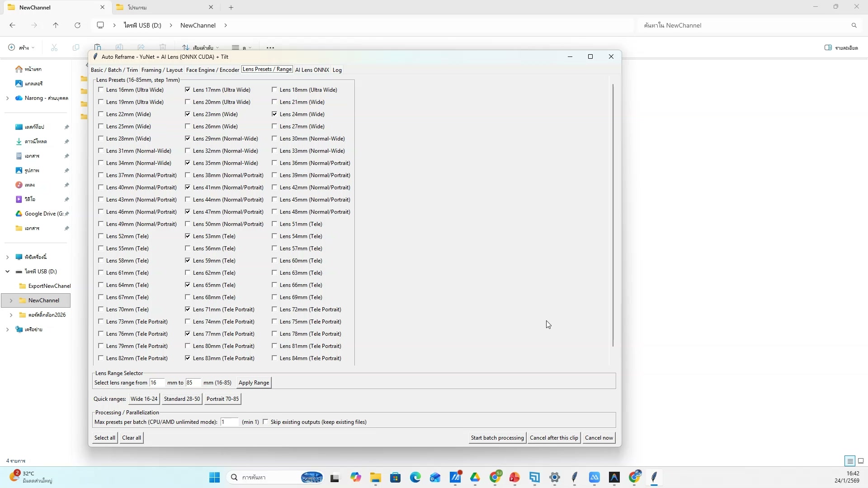Click the Explorer search magnifier icon
The image size is (868, 488).
point(854,25)
